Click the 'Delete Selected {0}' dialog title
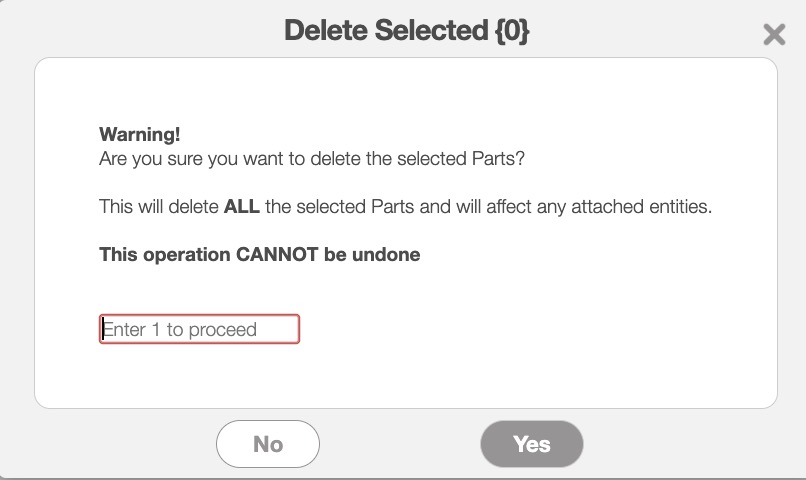The width and height of the screenshot is (806, 480). pyautogui.click(x=406, y=31)
